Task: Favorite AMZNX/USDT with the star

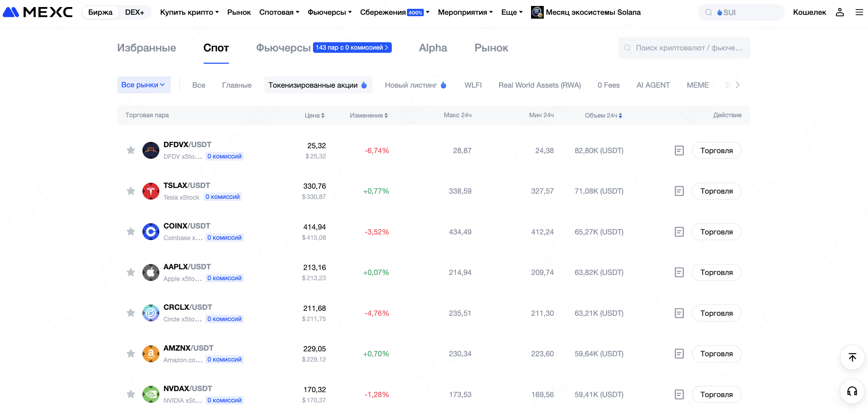Action: point(131,354)
